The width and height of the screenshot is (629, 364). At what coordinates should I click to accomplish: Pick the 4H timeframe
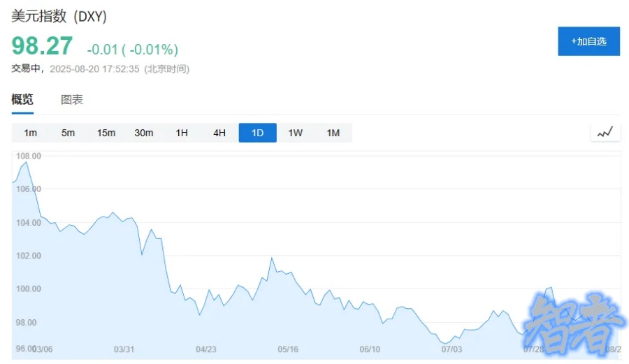click(x=219, y=133)
